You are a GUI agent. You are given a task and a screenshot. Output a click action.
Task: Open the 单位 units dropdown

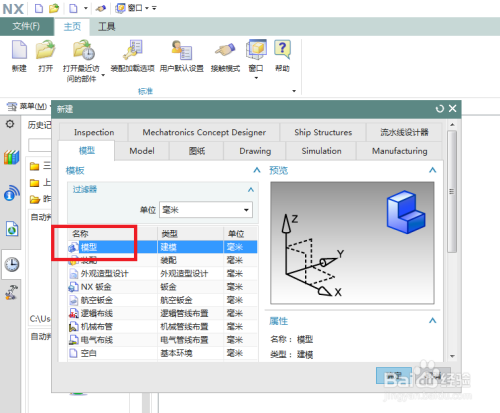point(206,210)
